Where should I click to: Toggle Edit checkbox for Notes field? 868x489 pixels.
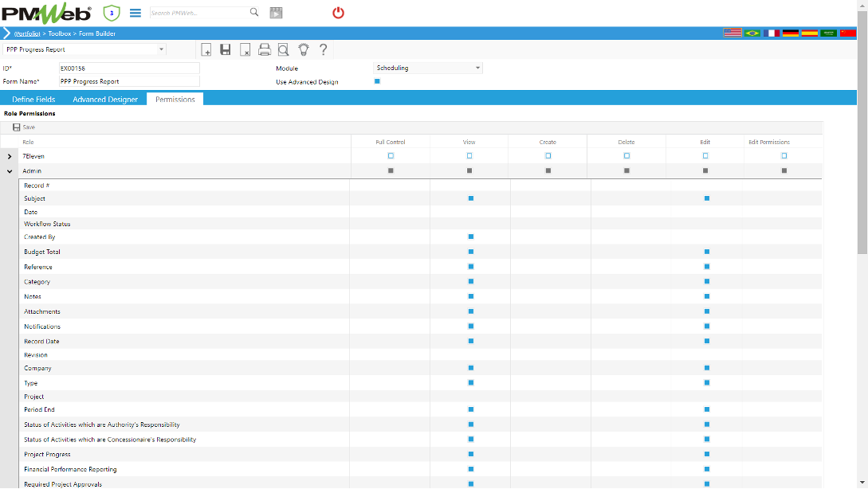707,296
